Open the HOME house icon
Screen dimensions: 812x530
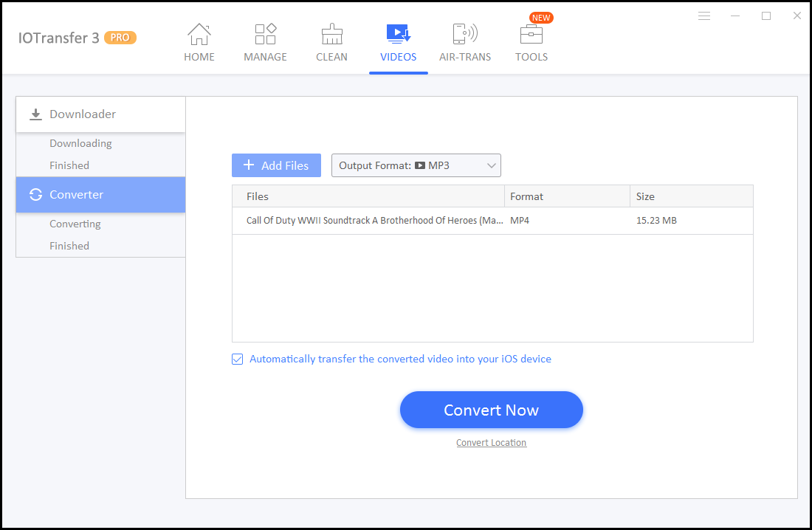point(199,35)
